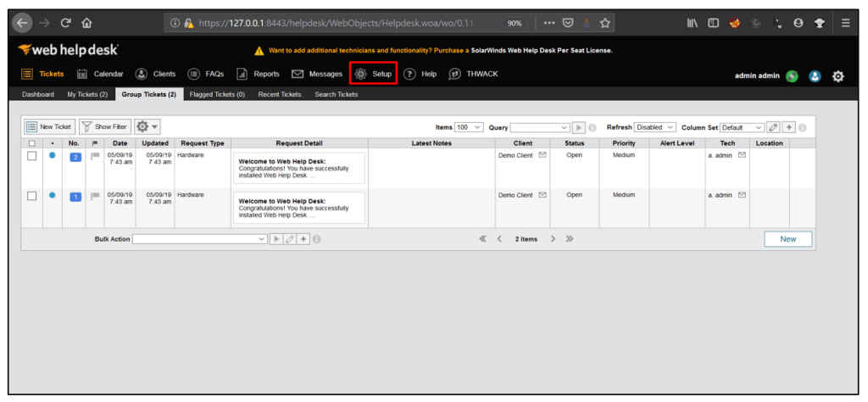Open ticket number 1
Image resolution: width=868 pixels, height=402 pixels.
[75, 197]
